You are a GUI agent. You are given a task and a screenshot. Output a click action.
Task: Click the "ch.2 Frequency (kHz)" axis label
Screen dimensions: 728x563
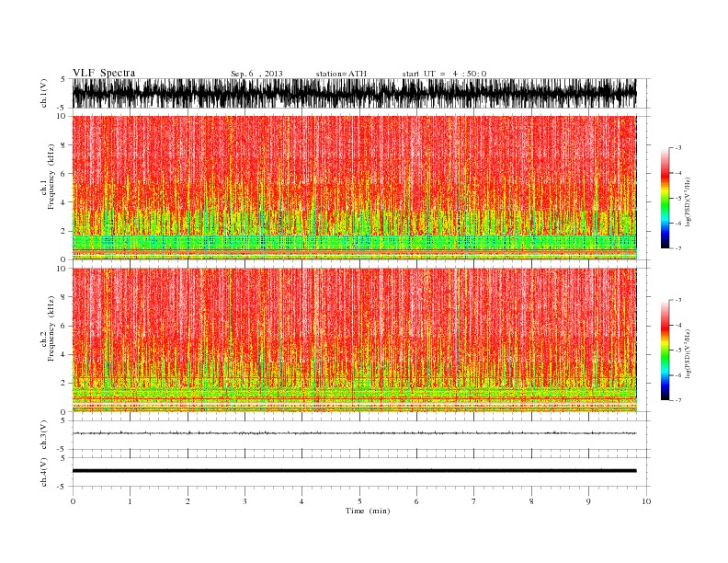coord(48,327)
